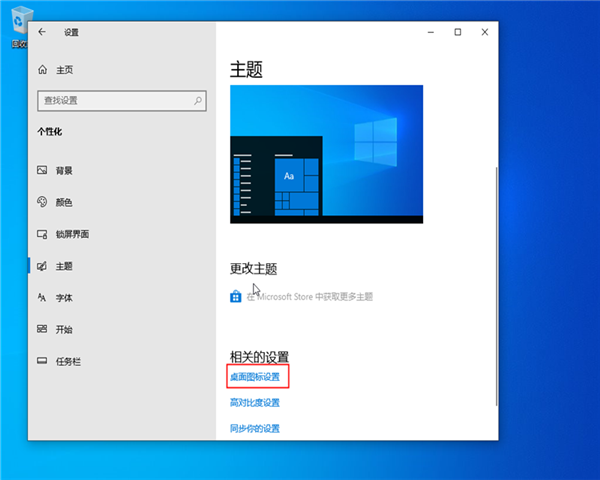Click the 个性化 section heading
600x480 pixels.
(56, 131)
